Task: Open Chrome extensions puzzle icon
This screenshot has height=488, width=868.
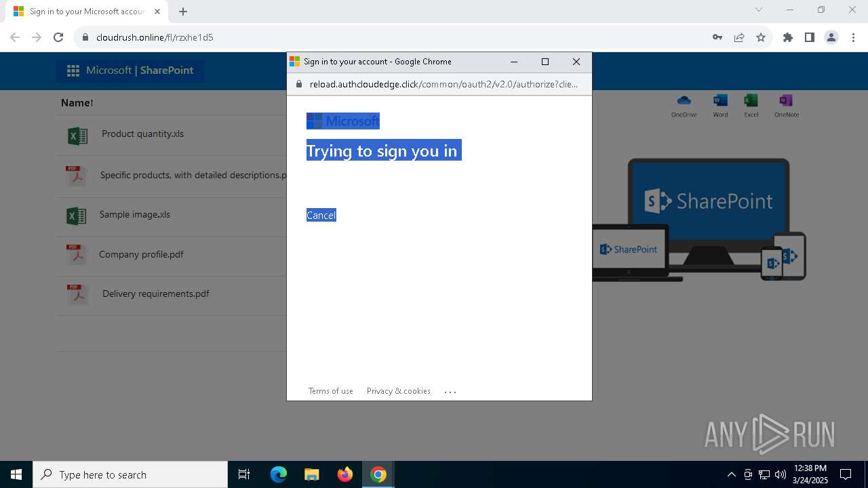Action: [x=788, y=37]
